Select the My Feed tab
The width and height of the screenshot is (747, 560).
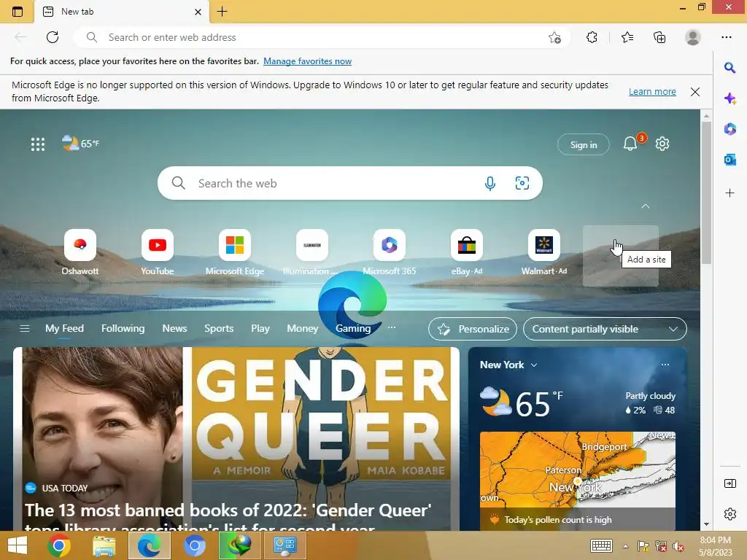coord(64,329)
